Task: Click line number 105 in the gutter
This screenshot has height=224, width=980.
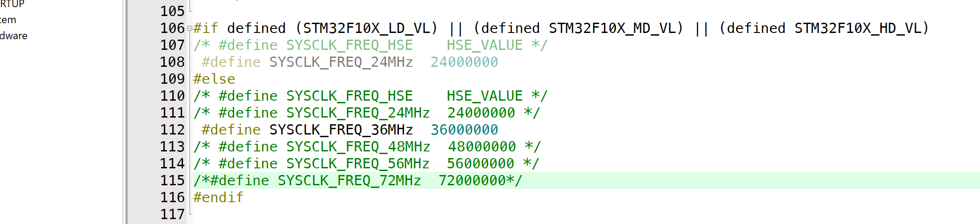Action: 172,11
